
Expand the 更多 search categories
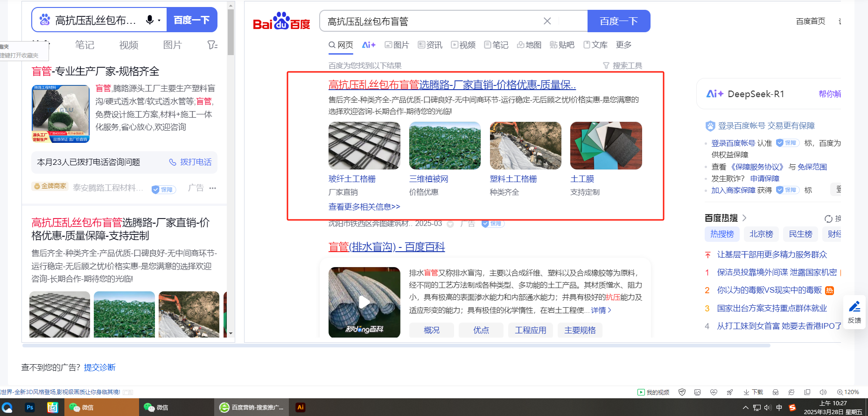coord(624,45)
